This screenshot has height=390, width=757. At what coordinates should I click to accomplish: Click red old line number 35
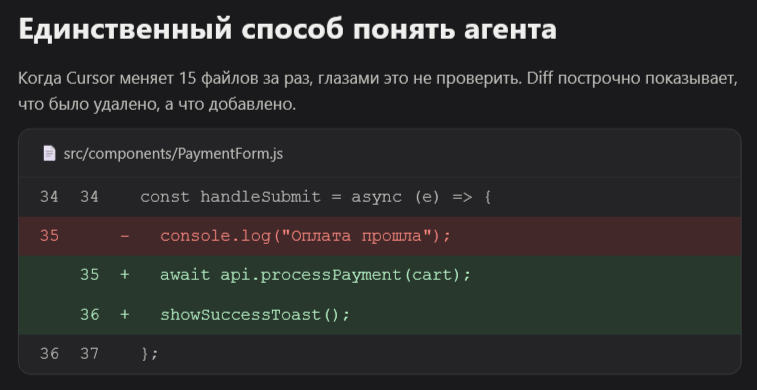tap(49, 236)
